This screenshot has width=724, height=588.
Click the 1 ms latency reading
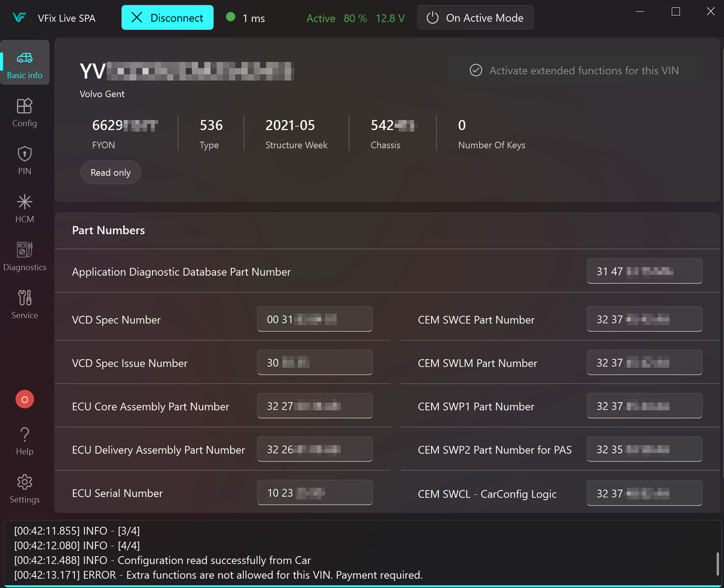coord(253,18)
